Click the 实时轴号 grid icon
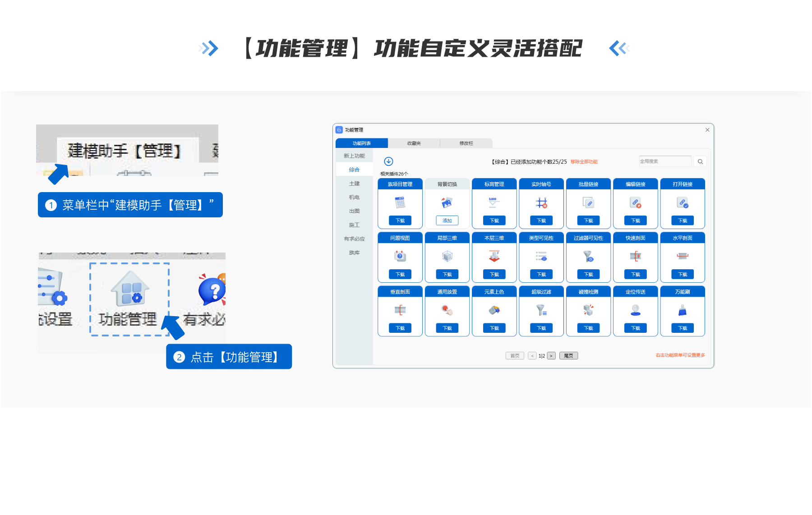The image size is (812, 515). [541, 203]
